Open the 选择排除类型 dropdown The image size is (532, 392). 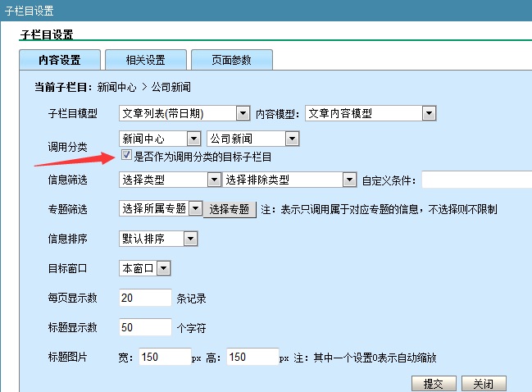(290, 180)
